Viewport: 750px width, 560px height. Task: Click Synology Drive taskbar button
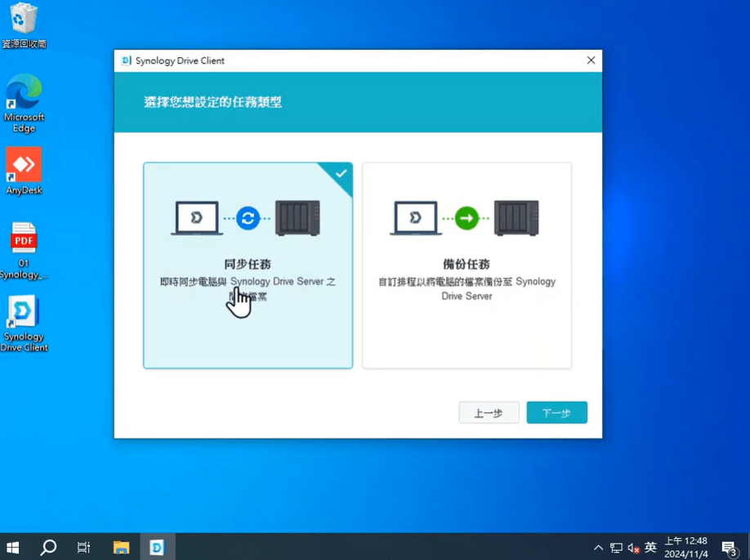pyautogui.click(x=157, y=547)
